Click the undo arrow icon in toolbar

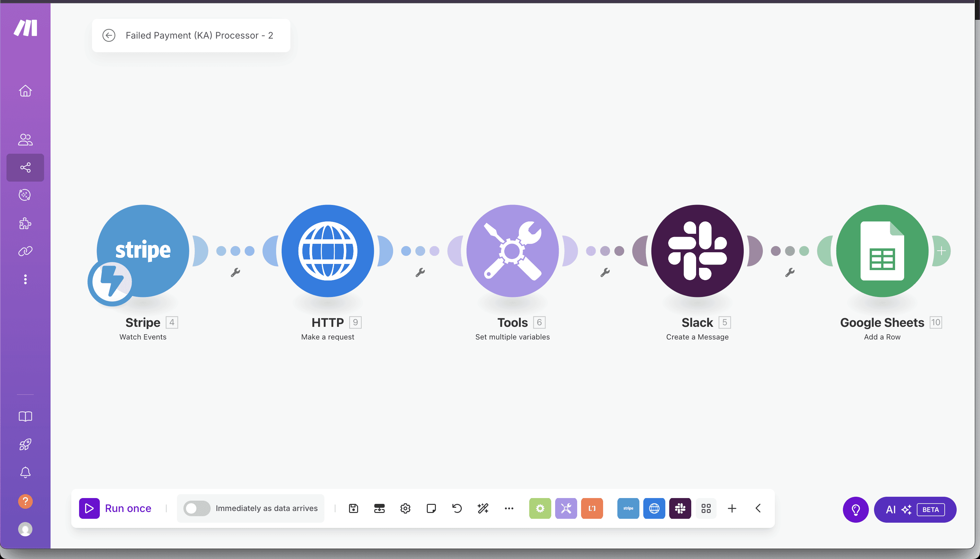(x=457, y=508)
